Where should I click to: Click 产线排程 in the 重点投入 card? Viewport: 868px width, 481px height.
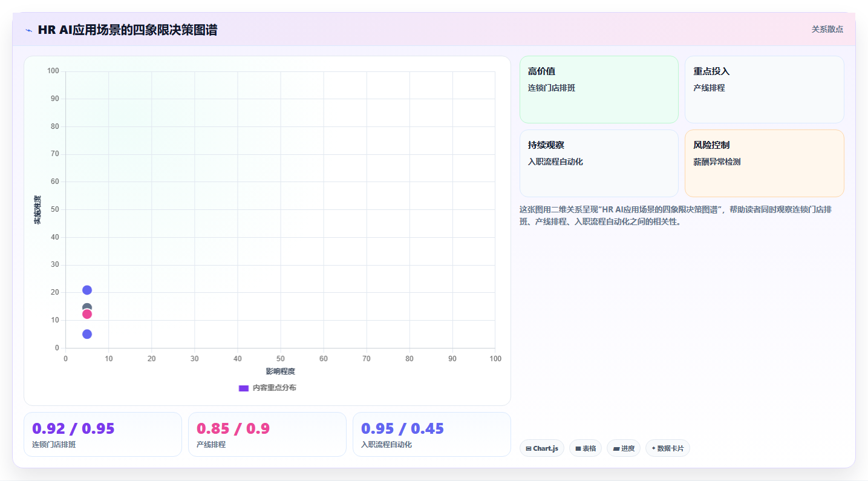point(709,88)
